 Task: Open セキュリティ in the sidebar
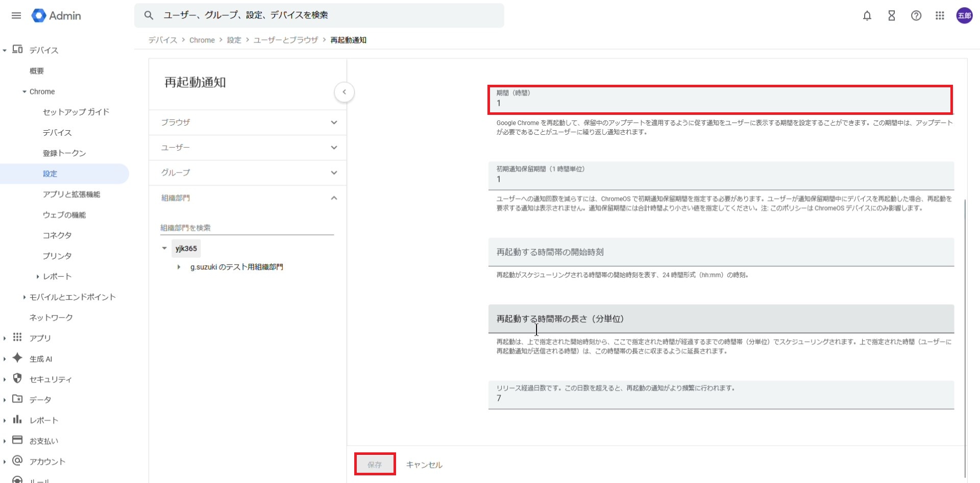point(51,379)
